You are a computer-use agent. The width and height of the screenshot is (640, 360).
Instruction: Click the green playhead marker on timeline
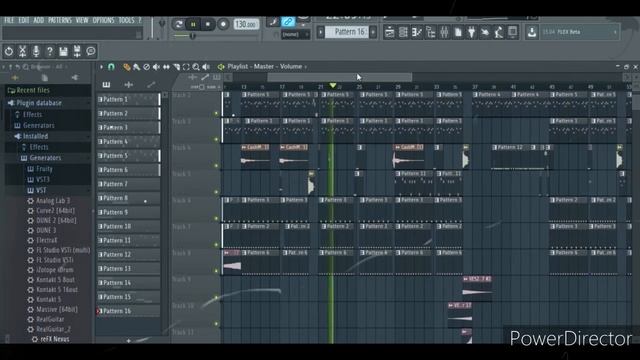coord(333,86)
